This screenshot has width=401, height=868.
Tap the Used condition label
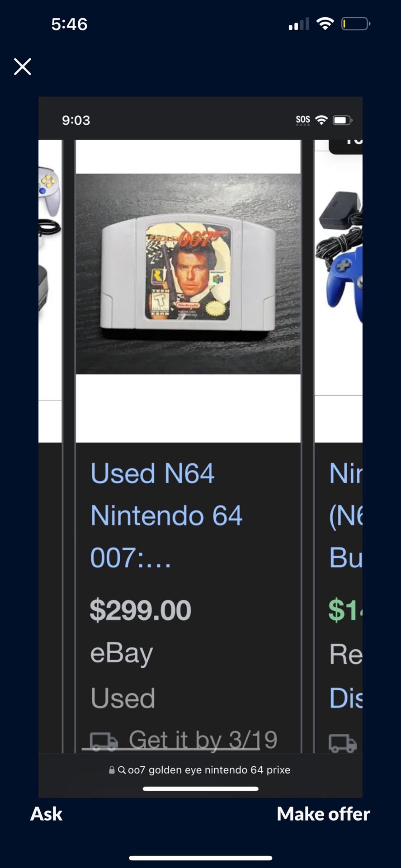tap(123, 698)
